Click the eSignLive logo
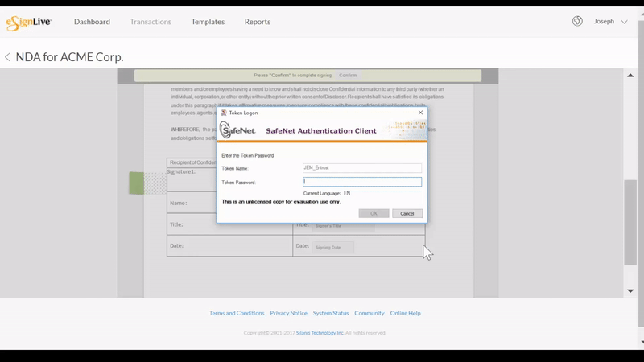 pyautogui.click(x=29, y=23)
